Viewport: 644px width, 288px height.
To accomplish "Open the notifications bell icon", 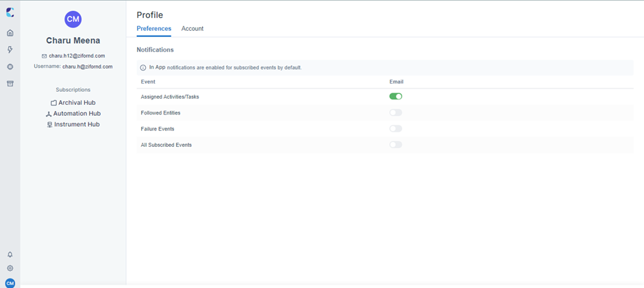I will point(10,254).
